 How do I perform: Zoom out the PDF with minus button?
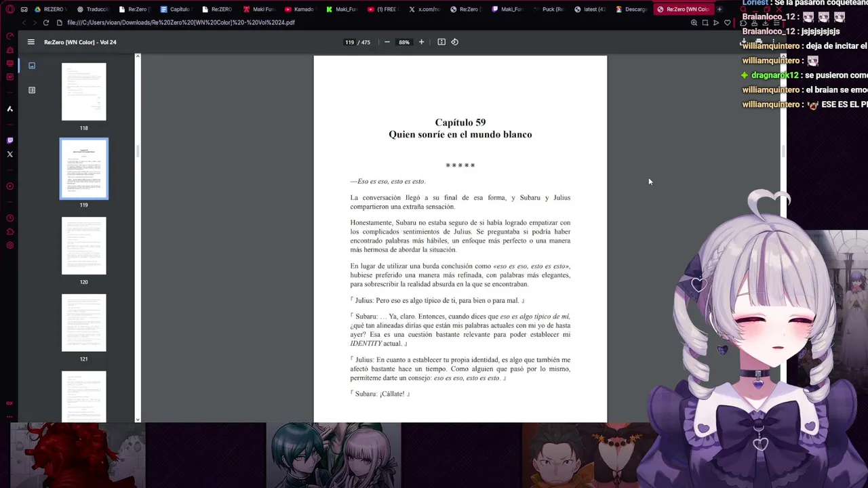pos(387,42)
